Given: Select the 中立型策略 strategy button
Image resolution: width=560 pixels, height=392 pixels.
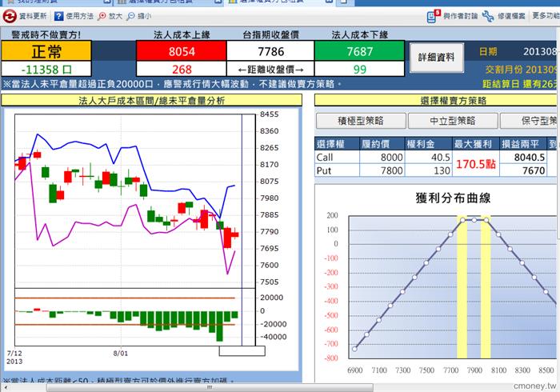Looking at the screenshot, I should pyautogui.click(x=453, y=121).
